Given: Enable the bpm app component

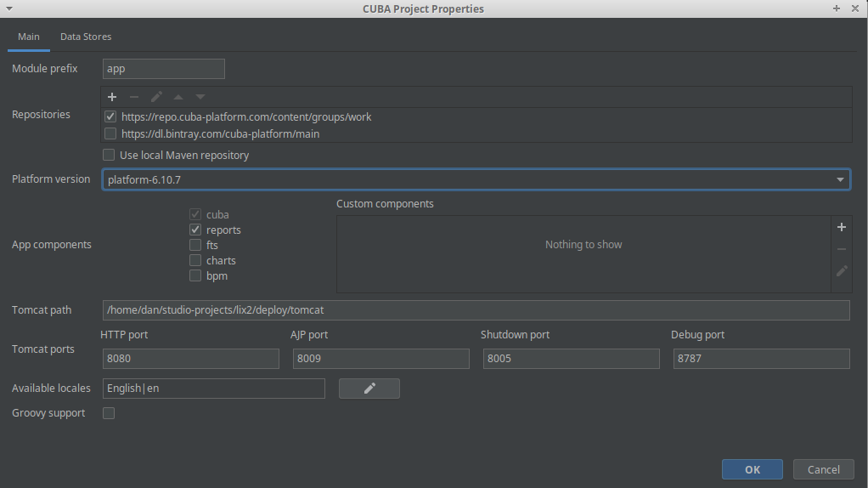Looking at the screenshot, I should (x=194, y=275).
